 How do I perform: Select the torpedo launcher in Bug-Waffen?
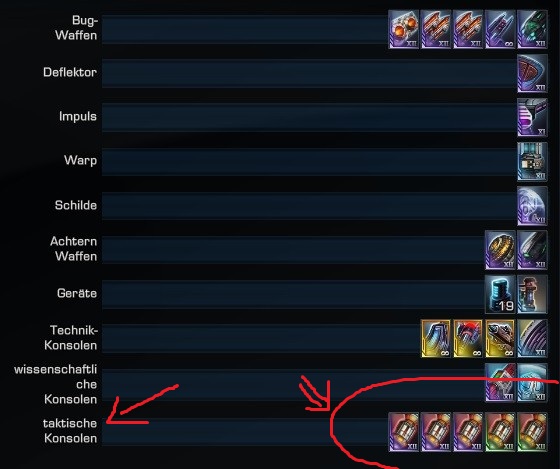(404, 29)
